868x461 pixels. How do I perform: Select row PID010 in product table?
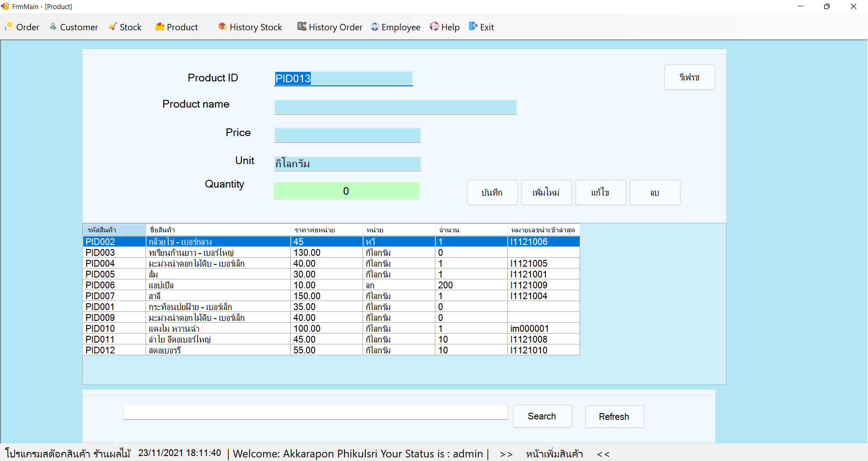331,328
